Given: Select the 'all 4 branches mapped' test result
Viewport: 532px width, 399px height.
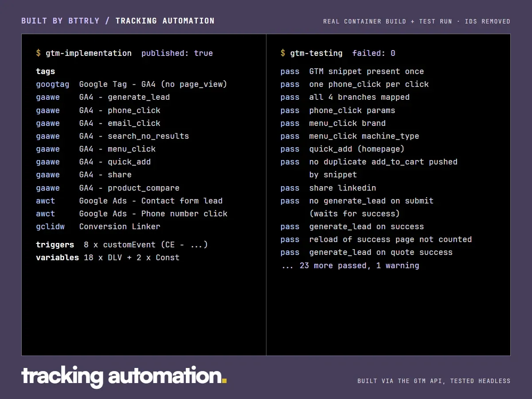Looking at the screenshot, I should pos(345,97).
